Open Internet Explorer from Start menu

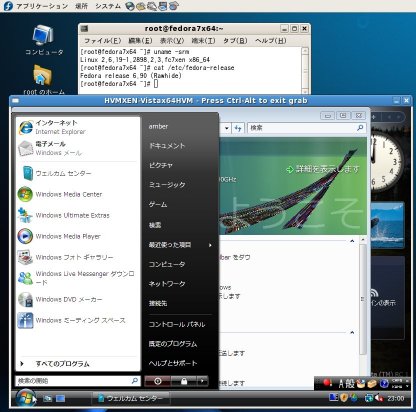[78, 127]
